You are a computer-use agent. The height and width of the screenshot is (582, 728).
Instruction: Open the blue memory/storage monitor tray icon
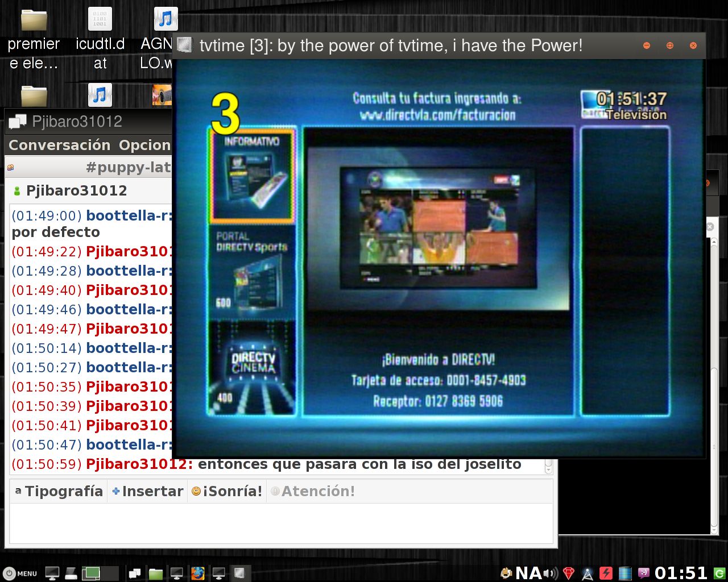pyautogui.click(x=625, y=573)
